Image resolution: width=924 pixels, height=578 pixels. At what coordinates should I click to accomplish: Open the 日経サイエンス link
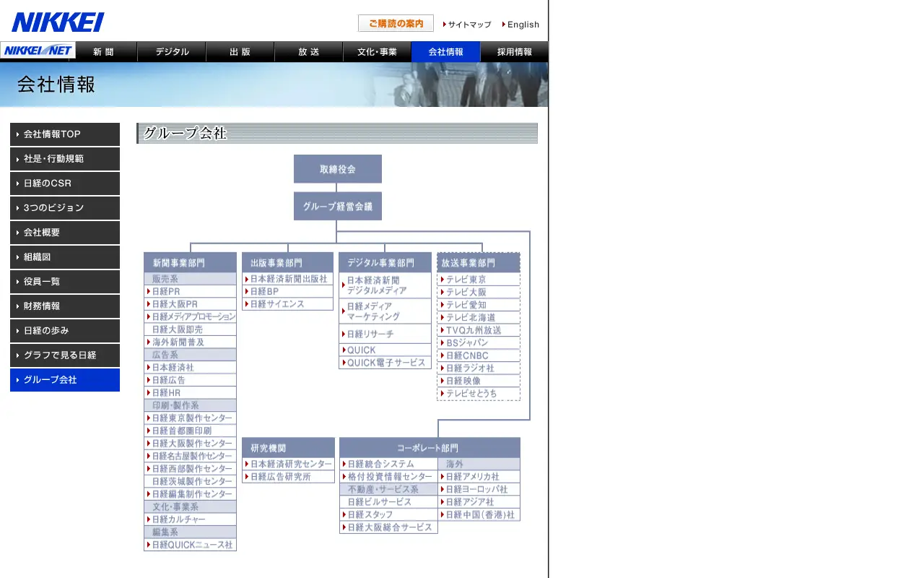point(288,304)
